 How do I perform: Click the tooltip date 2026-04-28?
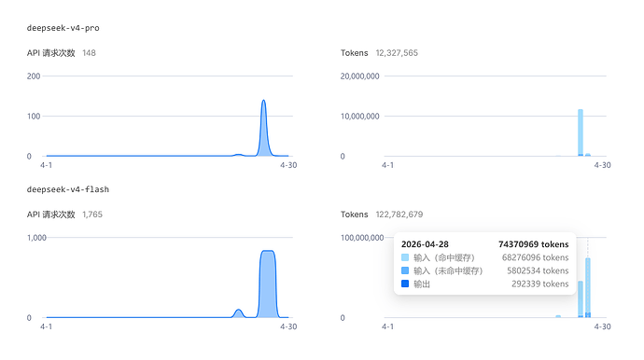click(425, 244)
